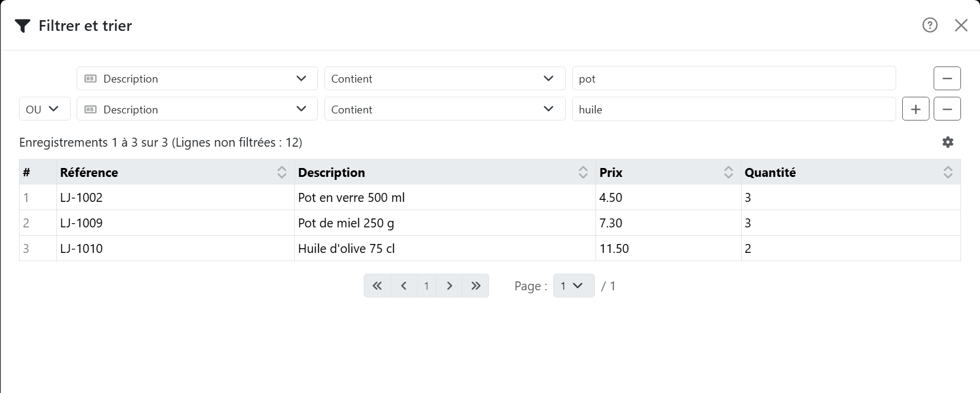Image resolution: width=980 pixels, height=393 pixels.
Task: Select 'Pot de miel 250 g' cell
Action: (445, 223)
